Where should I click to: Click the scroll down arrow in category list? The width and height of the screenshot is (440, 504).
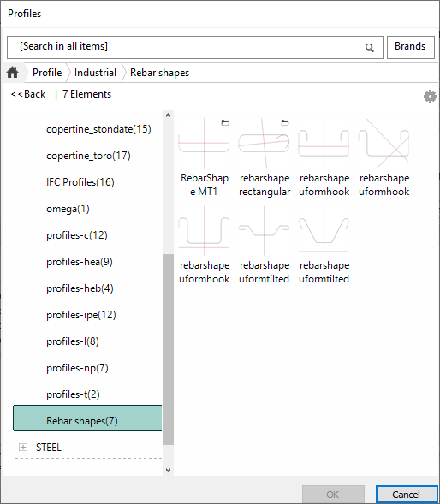[x=168, y=470]
